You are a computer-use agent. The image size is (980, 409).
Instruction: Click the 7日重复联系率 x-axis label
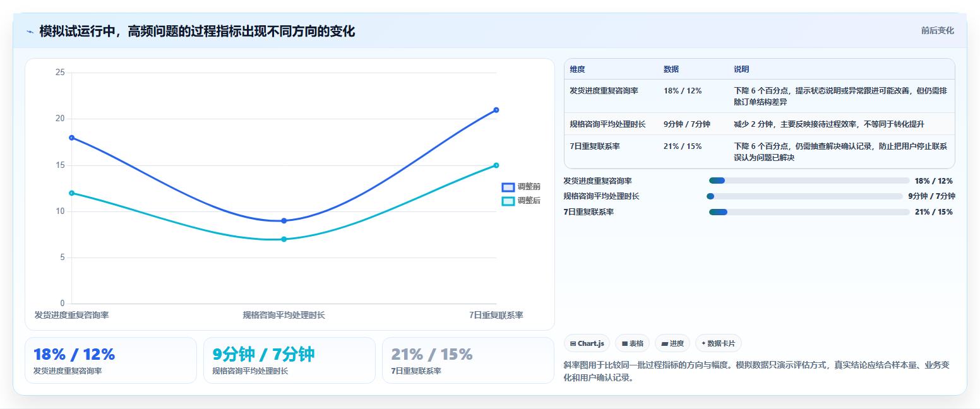point(496,315)
